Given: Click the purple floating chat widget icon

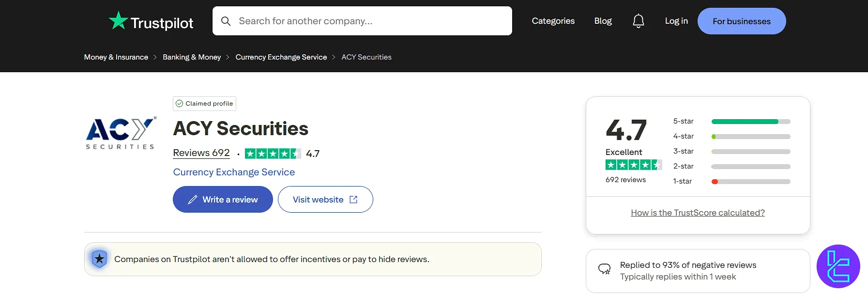Looking at the screenshot, I should (x=838, y=266).
